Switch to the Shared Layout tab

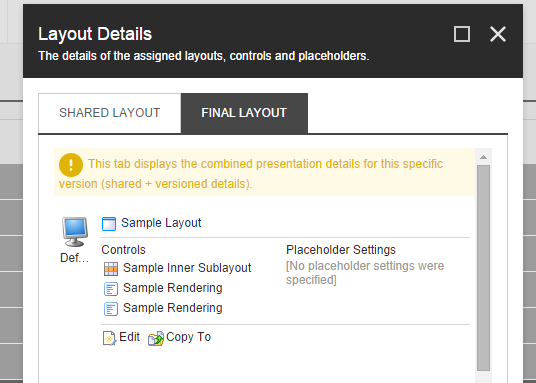pos(110,113)
